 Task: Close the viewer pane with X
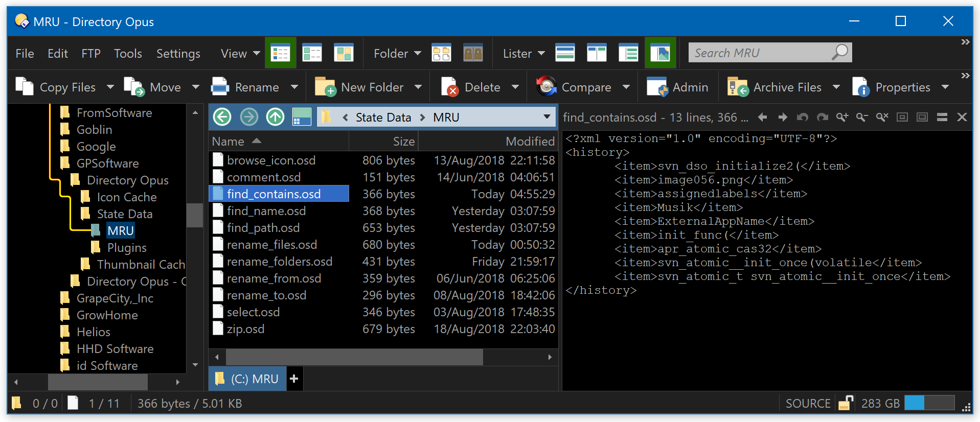(x=962, y=117)
